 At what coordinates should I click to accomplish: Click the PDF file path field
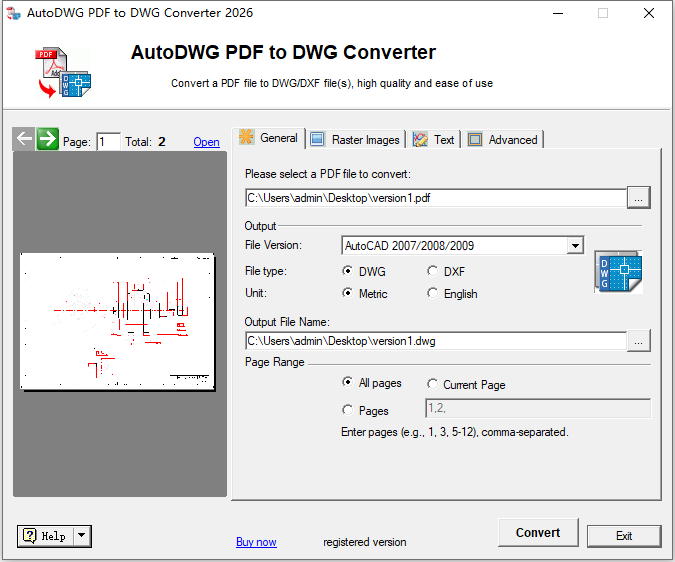click(436, 198)
